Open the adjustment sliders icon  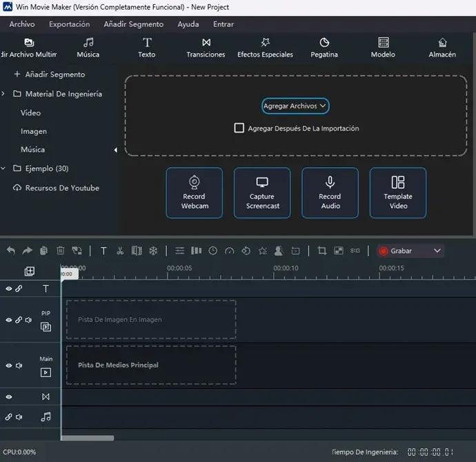pos(180,251)
